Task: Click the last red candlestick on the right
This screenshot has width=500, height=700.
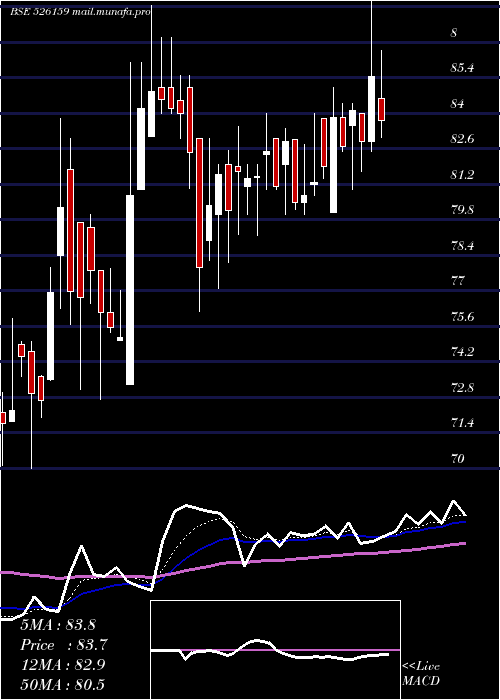Action: [381, 109]
